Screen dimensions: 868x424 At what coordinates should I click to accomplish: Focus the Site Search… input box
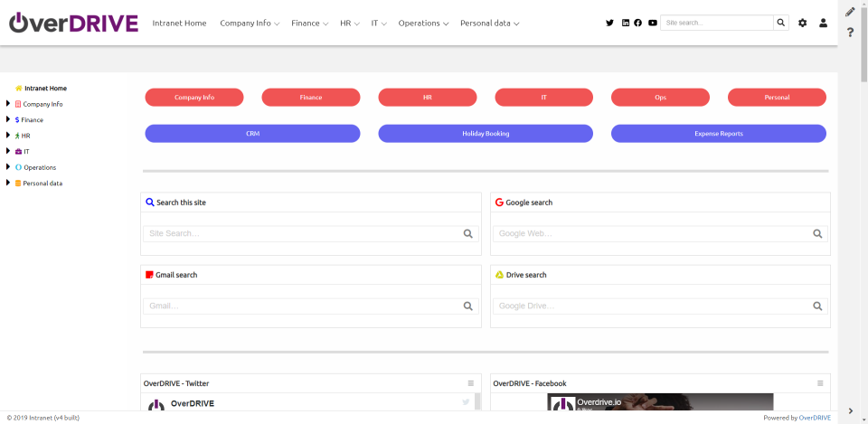310,233
